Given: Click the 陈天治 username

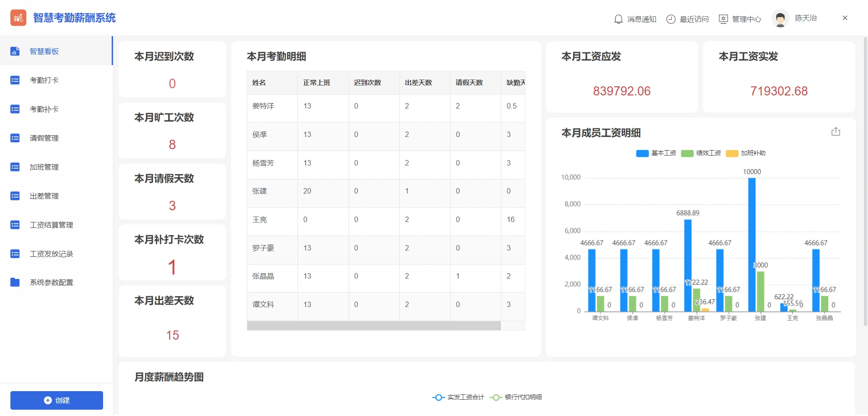Looking at the screenshot, I should click(806, 18).
